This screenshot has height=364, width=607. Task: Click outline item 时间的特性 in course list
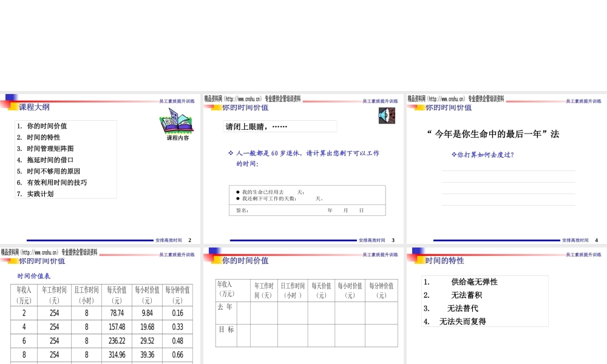tap(43, 137)
